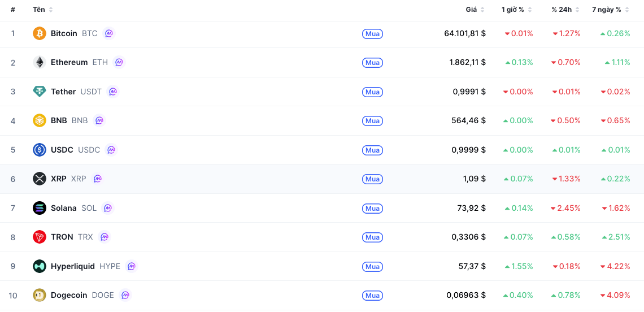This screenshot has height=312, width=644.
Task: Click the XRP coin logo icon
Action: pyautogui.click(x=40, y=179)
